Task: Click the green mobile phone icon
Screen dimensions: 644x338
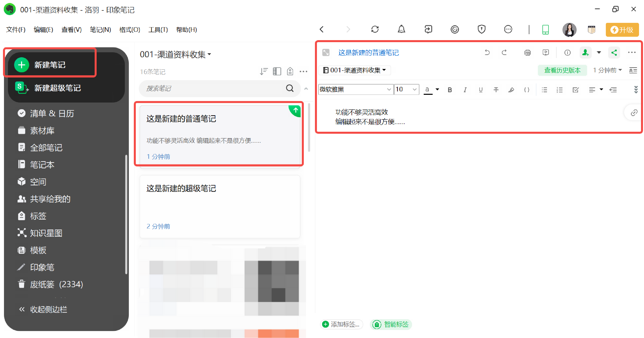Action: [545, 29]
